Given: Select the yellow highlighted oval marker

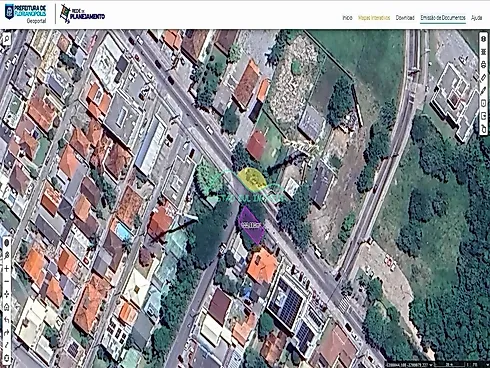Looking at the screenshot, I should (x=252, y=178).
